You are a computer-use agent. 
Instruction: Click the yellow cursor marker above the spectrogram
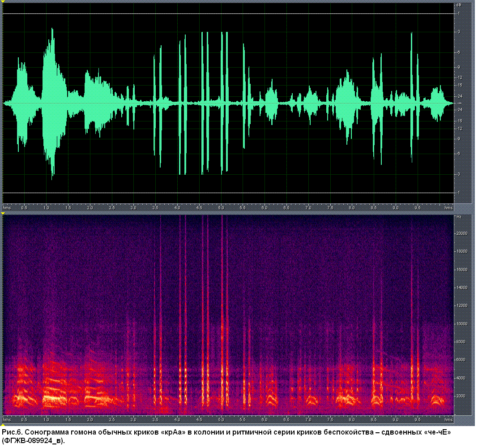pos(3,213)
